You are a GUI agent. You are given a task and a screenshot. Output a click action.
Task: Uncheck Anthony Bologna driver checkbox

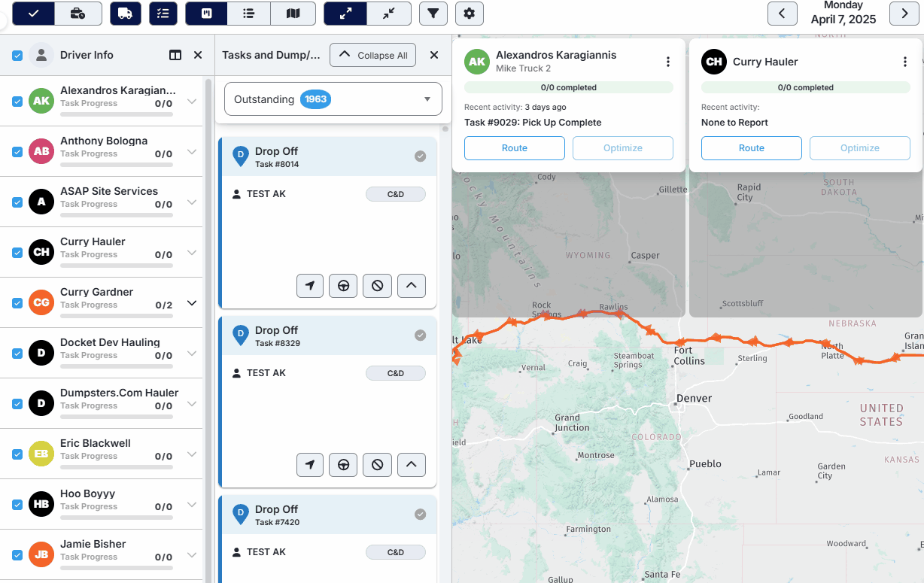click(17, 151)
